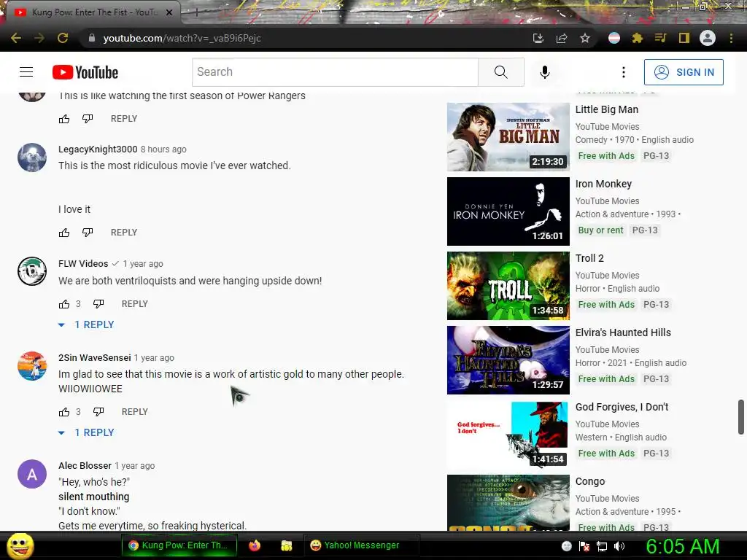This screenshot has width=747, height=560.
Task: Open the Iron Monkey thumbnail
Action: tap(508, 211)
